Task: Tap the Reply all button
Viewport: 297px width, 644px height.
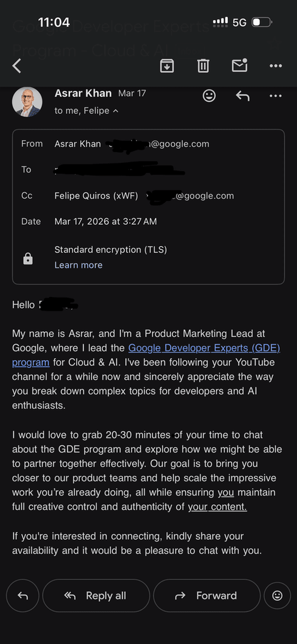Action: [96, 595]
